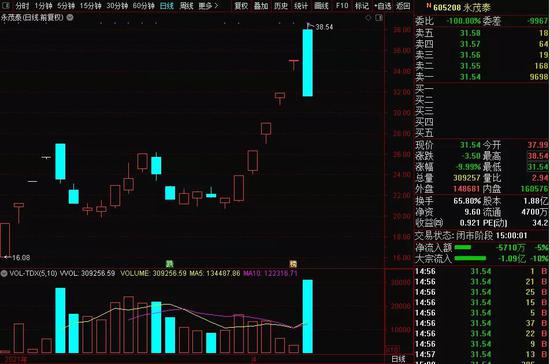
Task: Click the 买一 bid row
Action: coord(482,89)
